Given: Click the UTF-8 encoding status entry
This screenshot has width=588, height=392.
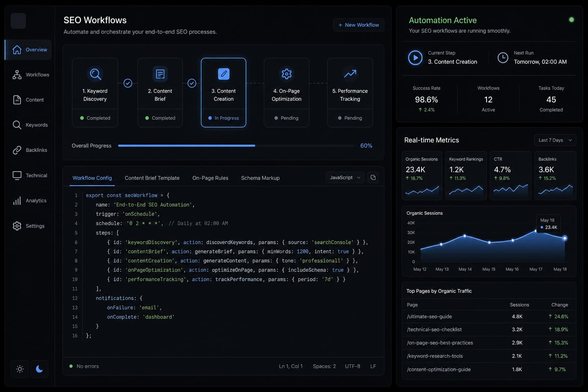Looking at the screenshot, I should click(x=353, y=366).
